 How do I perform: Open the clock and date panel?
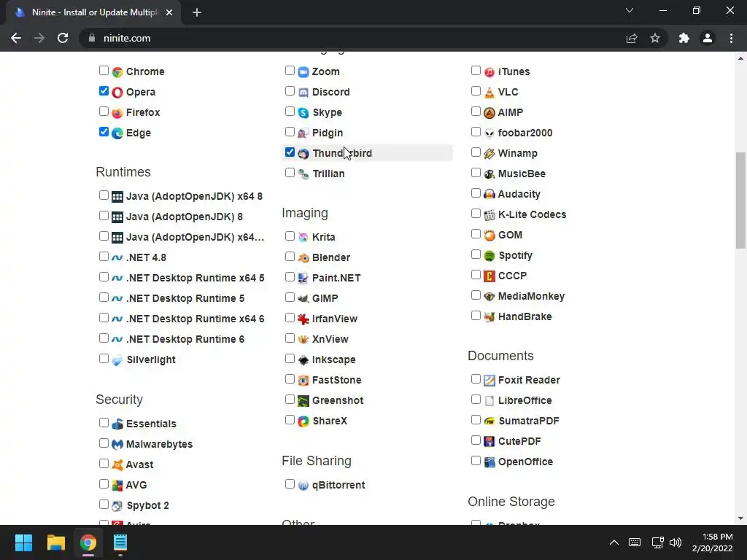tap(713, 542)
